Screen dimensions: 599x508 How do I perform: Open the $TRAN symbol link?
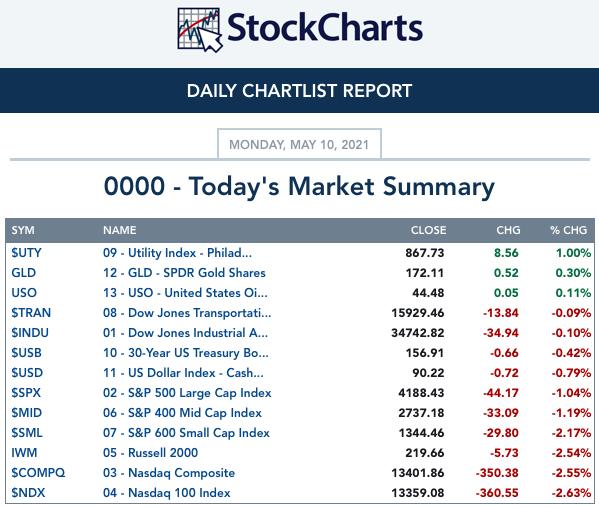click(31, 313)
